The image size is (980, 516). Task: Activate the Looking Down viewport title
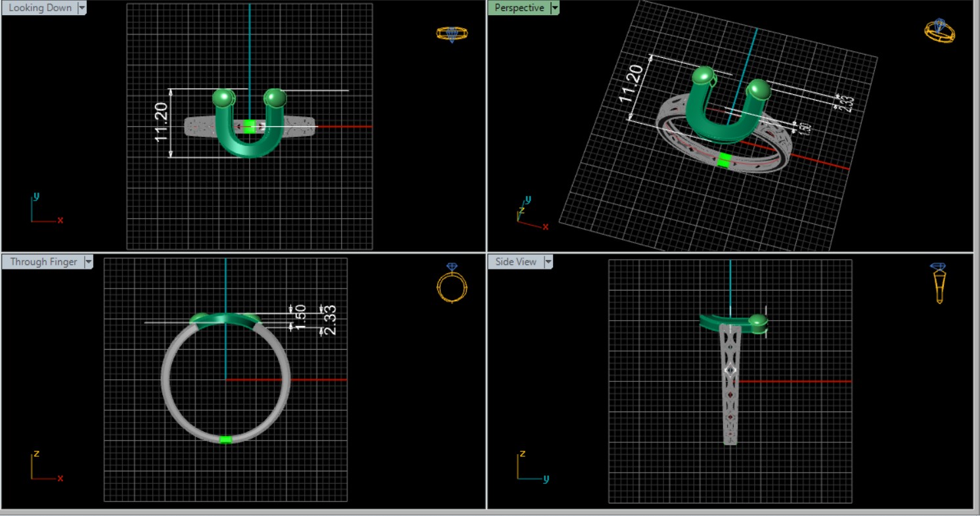39,8
